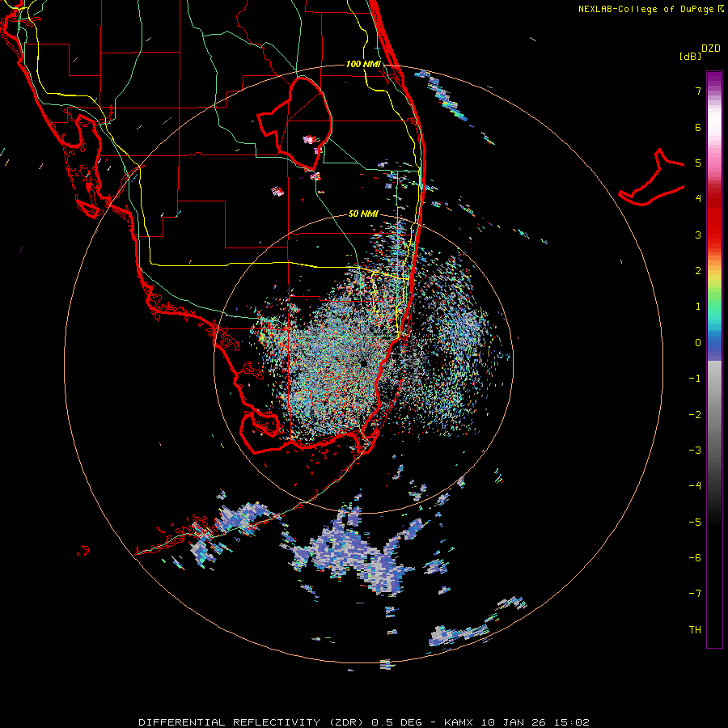Click the 5 value on the color scale

click(698, 163)
